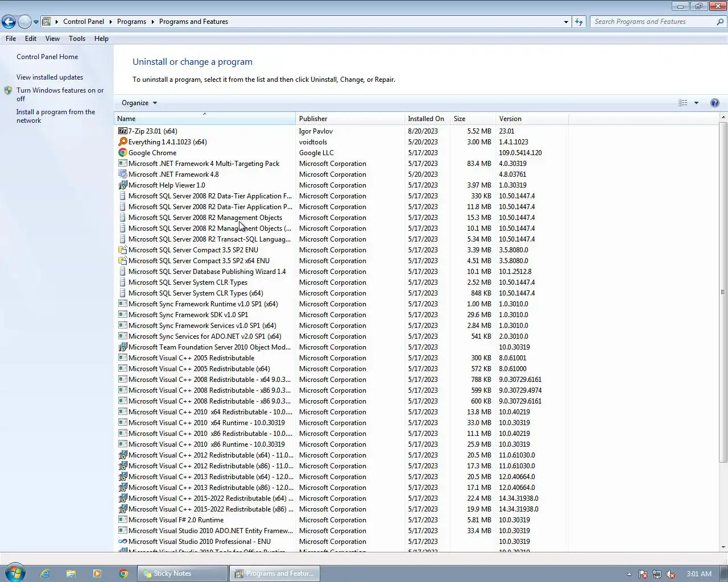728x582 pixels.
Task: Expand the arrow after Programs in breadcrumb
Action: pos(152,22)
